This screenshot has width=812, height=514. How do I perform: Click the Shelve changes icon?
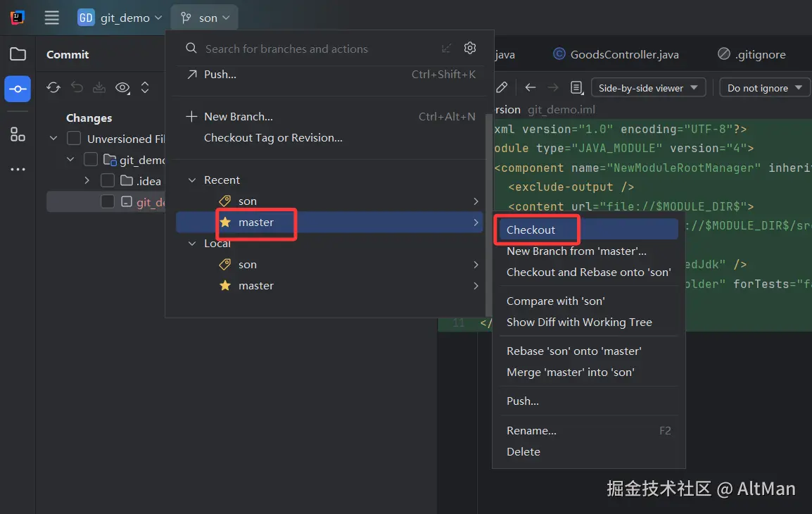[x=99, y=87]
